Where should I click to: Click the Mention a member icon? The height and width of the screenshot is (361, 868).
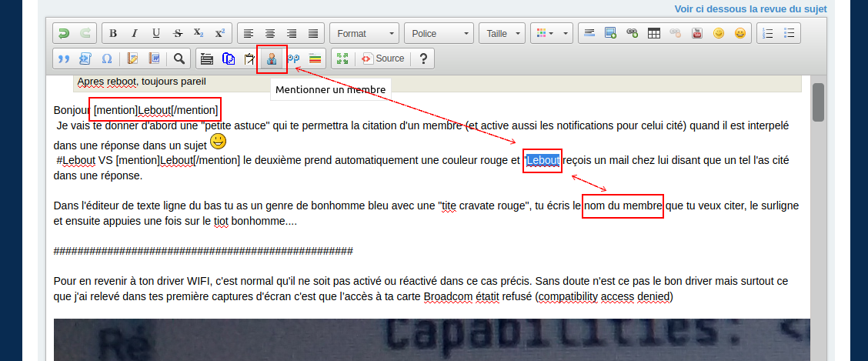point(271,58)
